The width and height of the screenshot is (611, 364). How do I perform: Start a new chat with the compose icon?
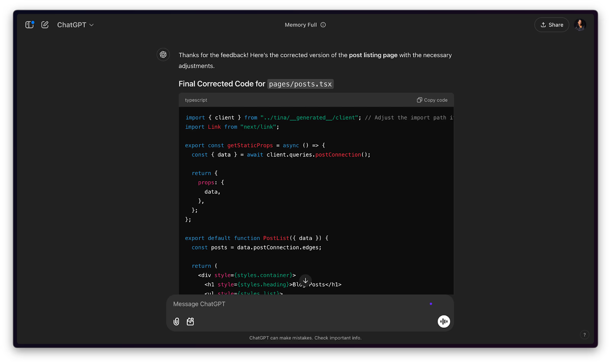pyautogui.click(x=45, y=25)
